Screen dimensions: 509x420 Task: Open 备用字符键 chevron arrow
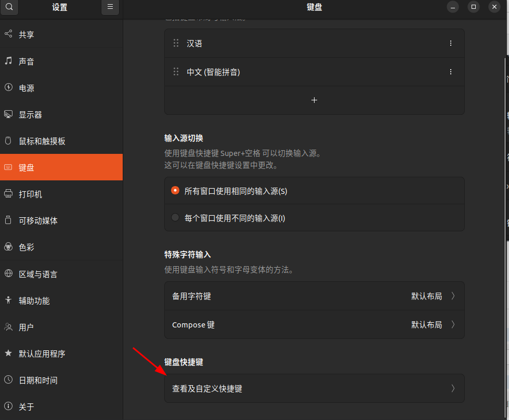click(x=453, y=296)
